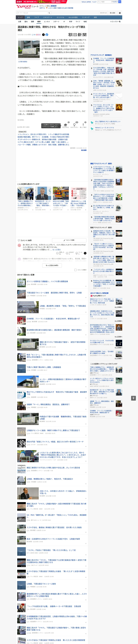Click Yahoo! JAPAN ヘルプ link
This screenshot has width=138, height=644.
pyautogui.click(x=94, y=2)
